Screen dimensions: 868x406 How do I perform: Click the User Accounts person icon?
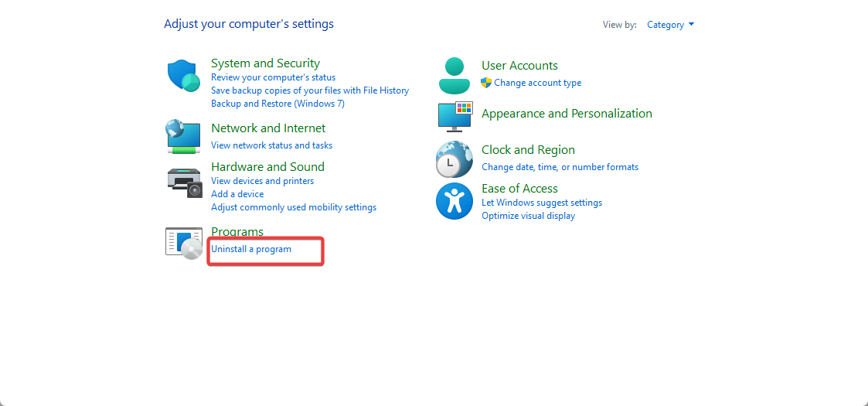454,75
